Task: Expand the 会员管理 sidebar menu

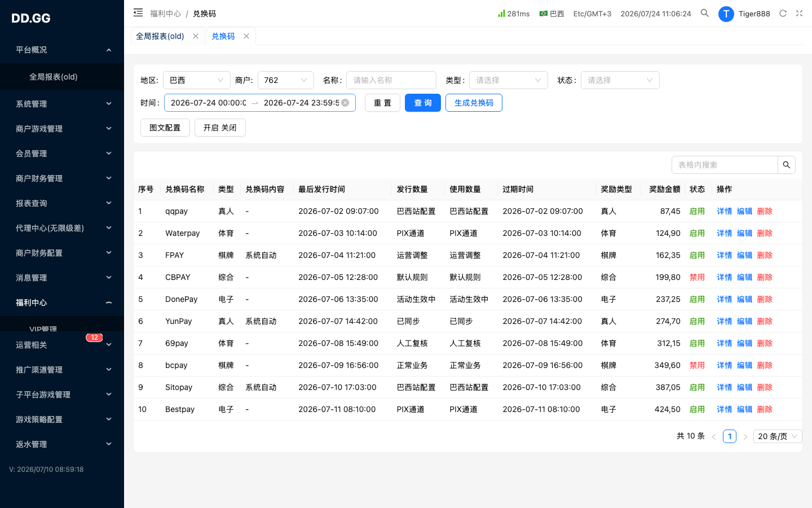Action: [x=62, y=154]
